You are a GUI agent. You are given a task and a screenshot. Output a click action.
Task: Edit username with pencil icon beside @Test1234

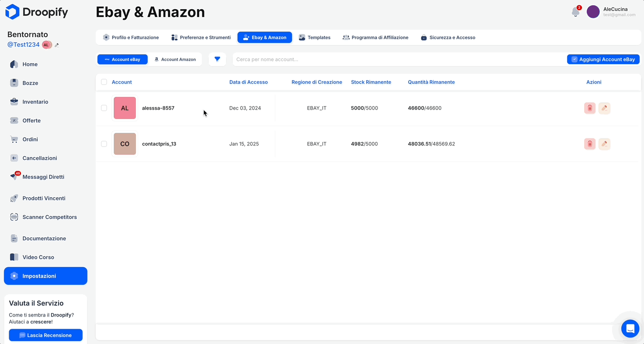tap(57, 45)
